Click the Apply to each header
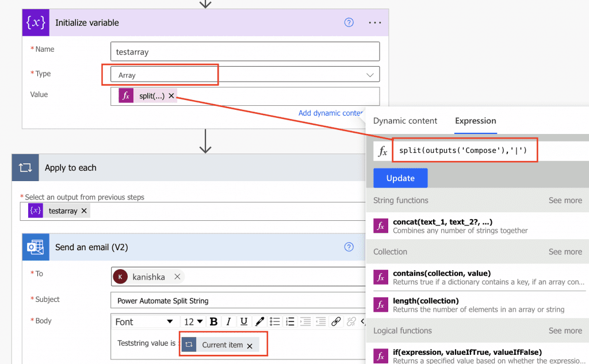The width and height of the screenshot is (589, 364). 189,167
